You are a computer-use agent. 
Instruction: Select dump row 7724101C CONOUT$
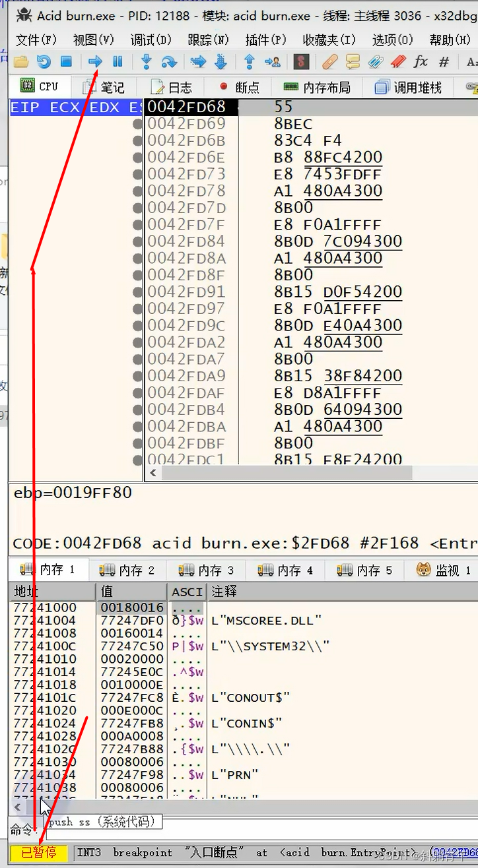(x=243, y=697)
